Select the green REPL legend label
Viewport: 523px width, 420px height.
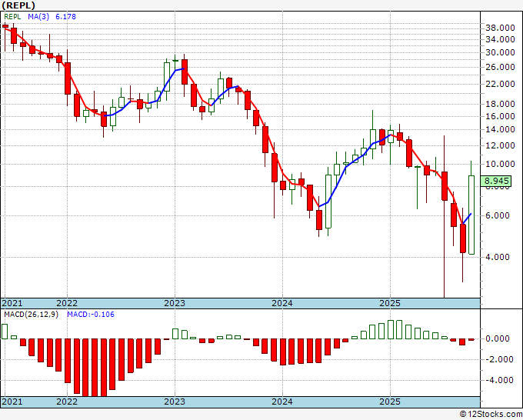pyautogui.click(x=12, y=17)
